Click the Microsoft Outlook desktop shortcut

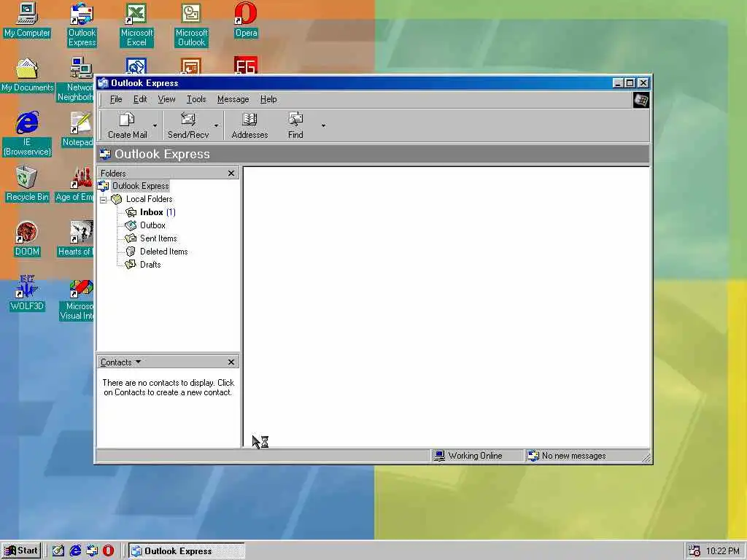pyautogui.click(x=192, y=26)
